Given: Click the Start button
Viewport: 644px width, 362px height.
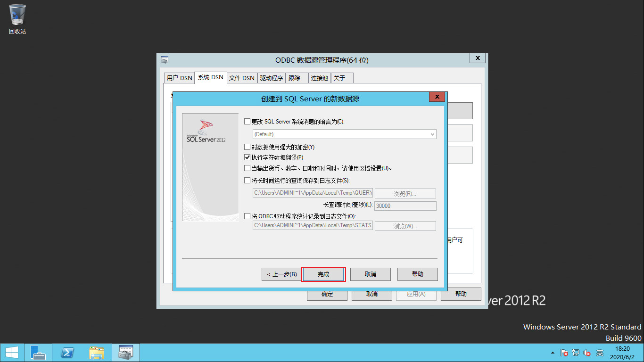Looking at the screenshot, I should coord(11,352).
